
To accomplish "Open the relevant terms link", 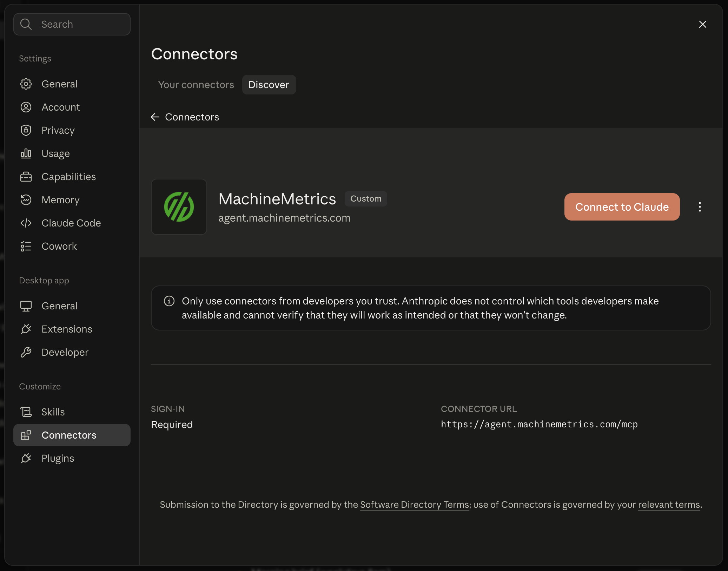I will (x=669, y=505).
